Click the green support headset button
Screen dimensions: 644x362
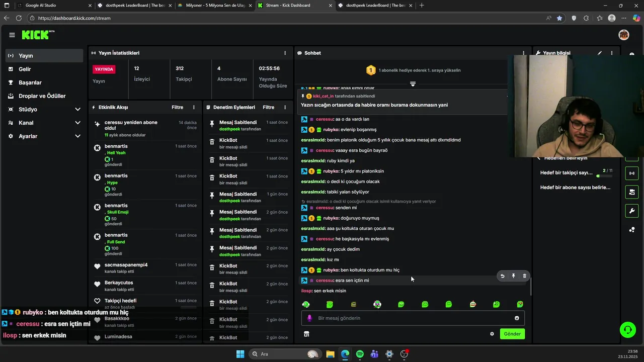[x=627, y=330]
